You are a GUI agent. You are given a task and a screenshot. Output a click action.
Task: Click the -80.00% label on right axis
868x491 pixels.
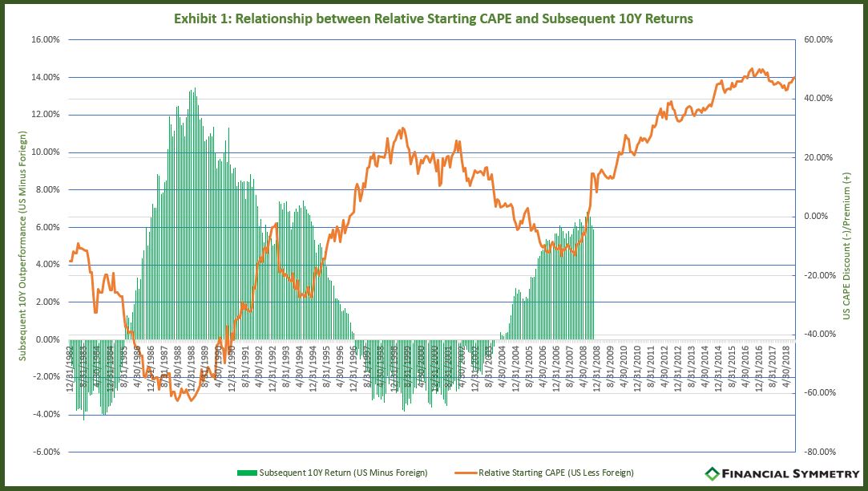pyautogui.click(x=817, y=452)
